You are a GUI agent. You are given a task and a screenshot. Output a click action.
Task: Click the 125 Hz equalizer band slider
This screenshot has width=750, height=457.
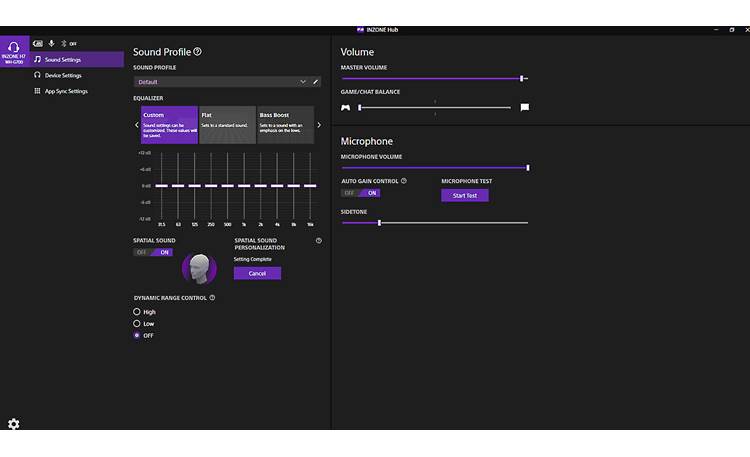pyautogui.click(x=195, y=186)
